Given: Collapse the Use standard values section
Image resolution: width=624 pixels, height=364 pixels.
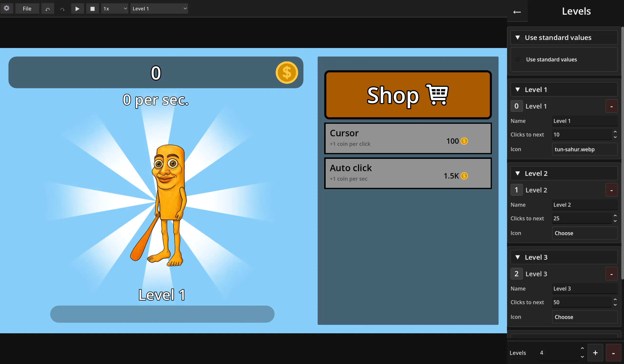Looking at the screenshot, I should [x=564, y=37].
